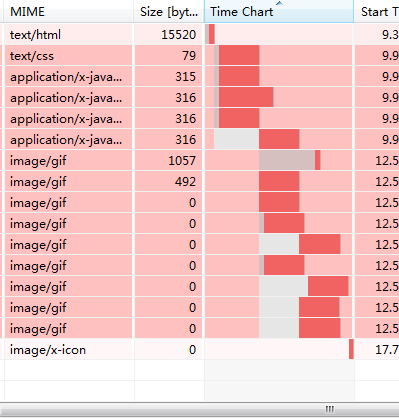The image size is (399, 418).
Task: Click the sort arrow on Time Chart
Action: (279, 3)
